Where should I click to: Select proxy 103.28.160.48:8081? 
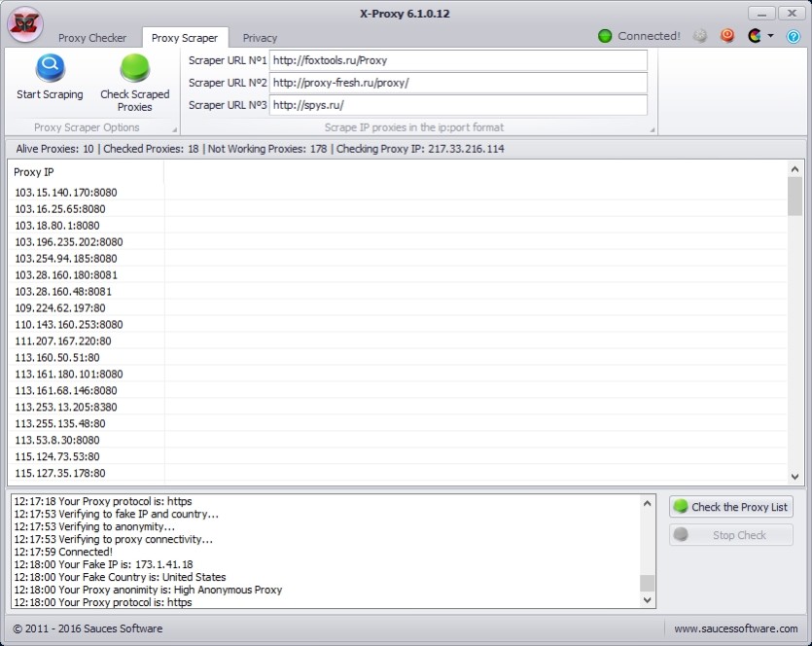[63, 292]
